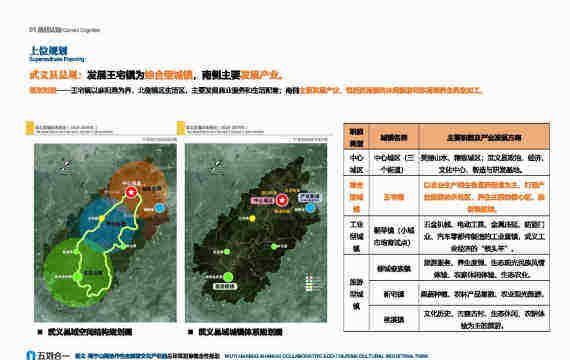
Task: Click the '上位规划' blue heading
Action: click(48, 50)
